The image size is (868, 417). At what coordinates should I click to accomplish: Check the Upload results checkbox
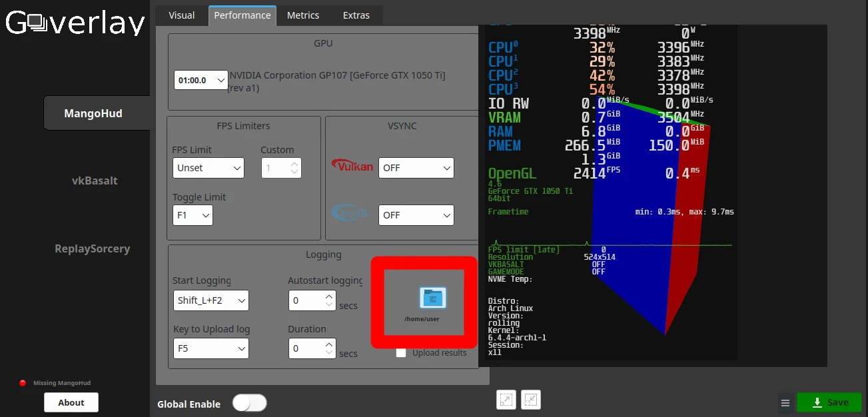[401, 353]
